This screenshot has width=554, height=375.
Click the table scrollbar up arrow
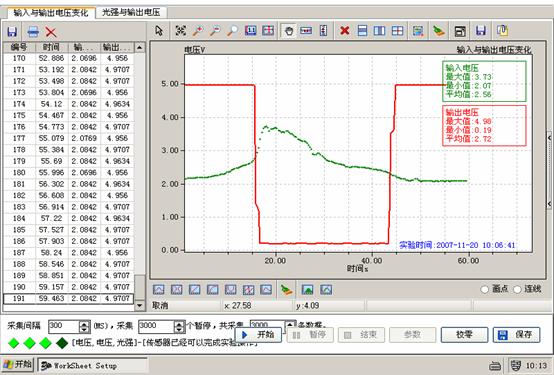coord(140,47)
